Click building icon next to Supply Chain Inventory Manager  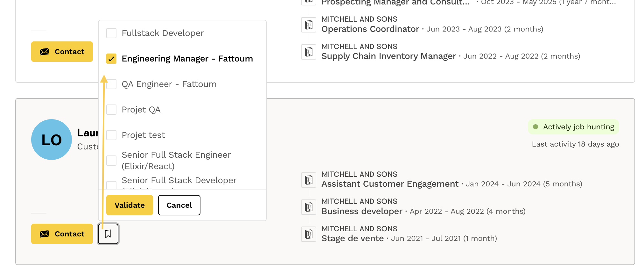pyautogui.click(x=309, y=52)
